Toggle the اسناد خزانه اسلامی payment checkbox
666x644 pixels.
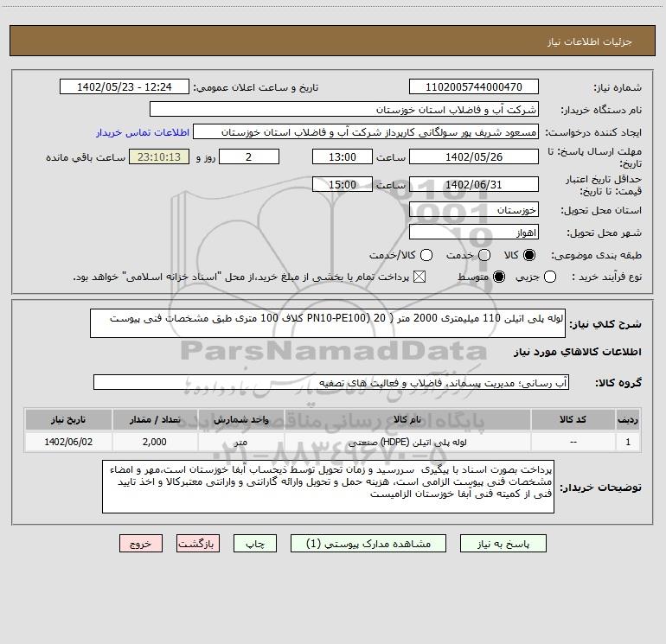[x=419, y=277]
